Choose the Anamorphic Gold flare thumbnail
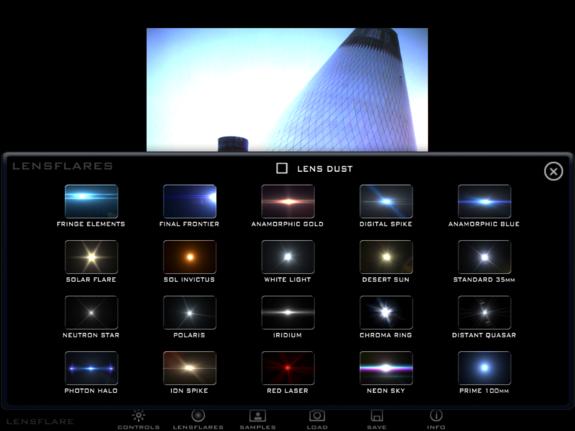Image resolution: width=575 pixels, height=431 pixels. point(288,201)
